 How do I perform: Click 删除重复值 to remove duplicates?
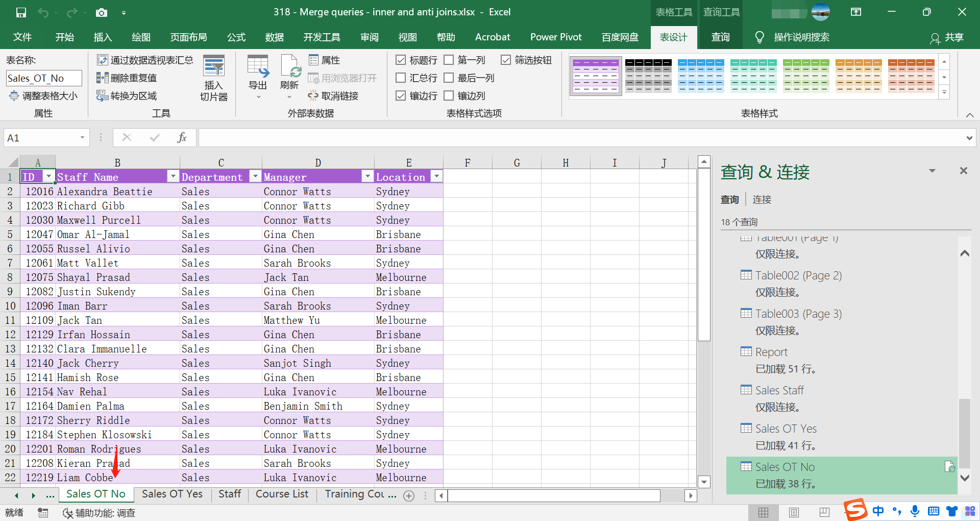(128, 78)
